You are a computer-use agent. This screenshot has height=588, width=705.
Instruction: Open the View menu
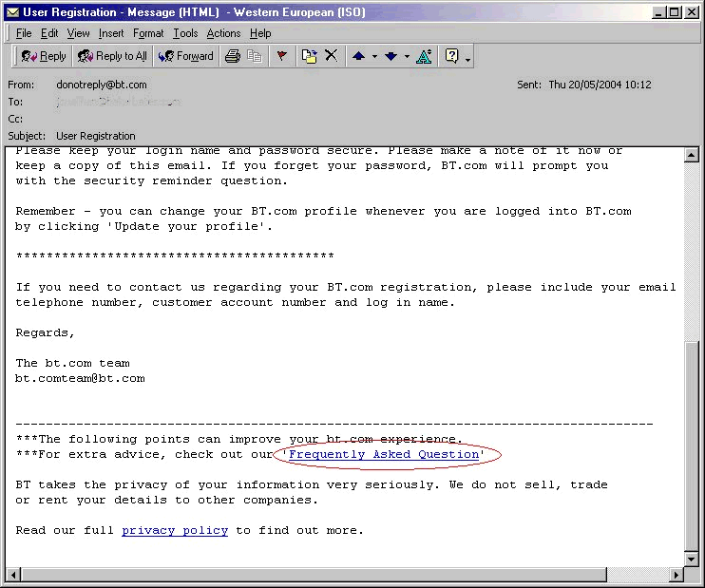coord(78,33)
